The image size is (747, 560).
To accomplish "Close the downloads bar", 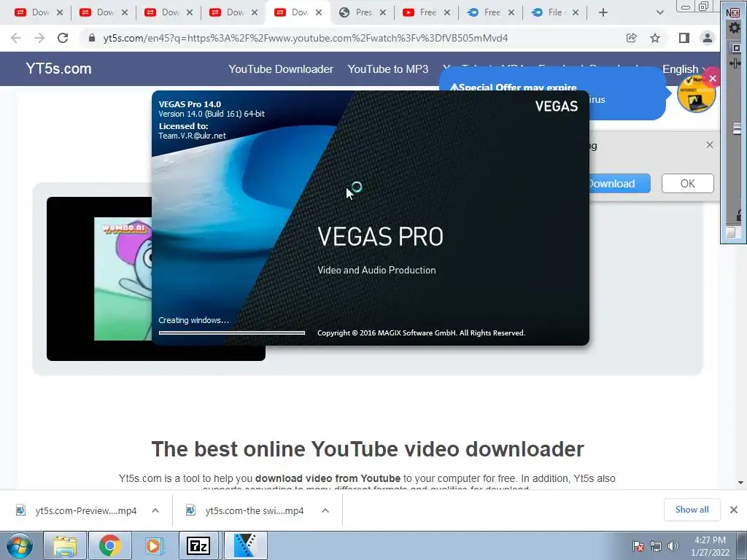I will click(734, 510).
